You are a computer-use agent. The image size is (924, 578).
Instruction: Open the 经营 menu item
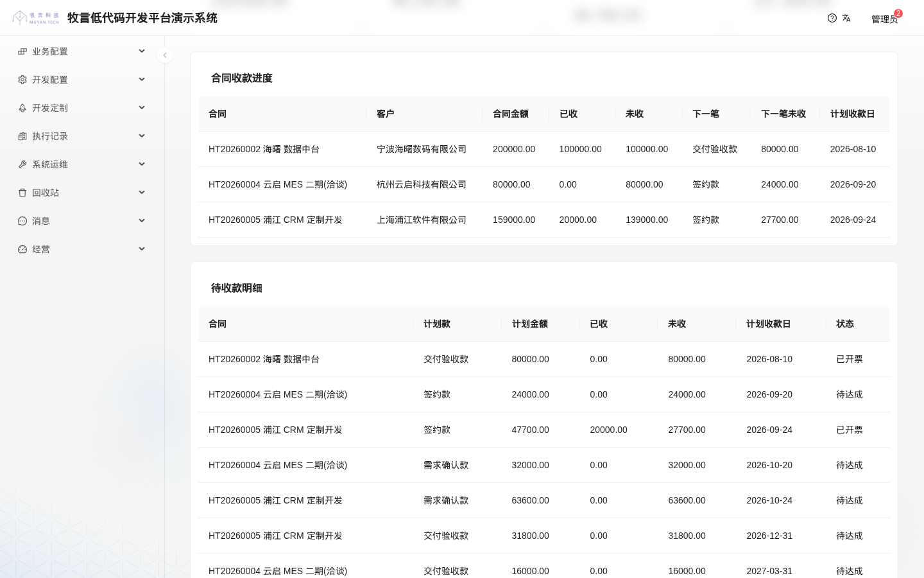82,249
